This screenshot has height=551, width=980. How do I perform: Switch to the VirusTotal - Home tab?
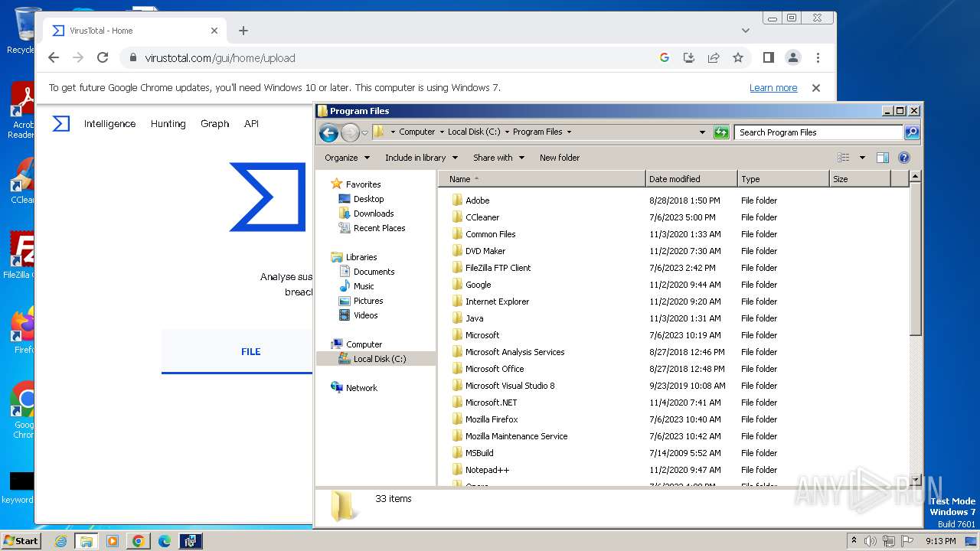click(134, 31)
